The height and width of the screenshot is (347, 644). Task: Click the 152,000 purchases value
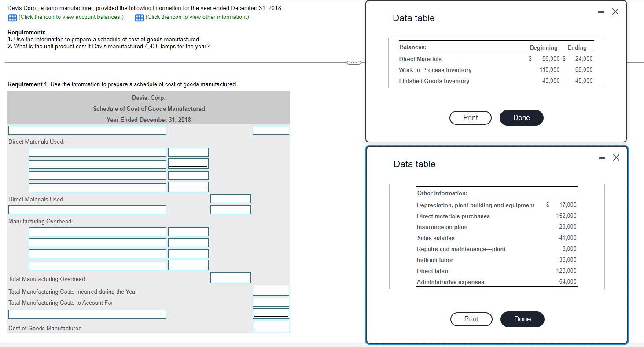point(566,216)
